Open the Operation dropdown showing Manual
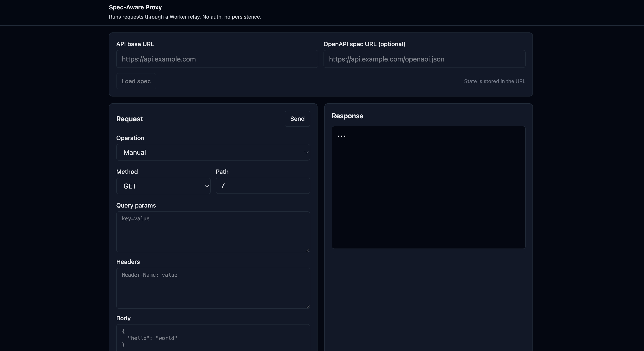This screenshot has height=351, width=644. [x=213, y=152]
